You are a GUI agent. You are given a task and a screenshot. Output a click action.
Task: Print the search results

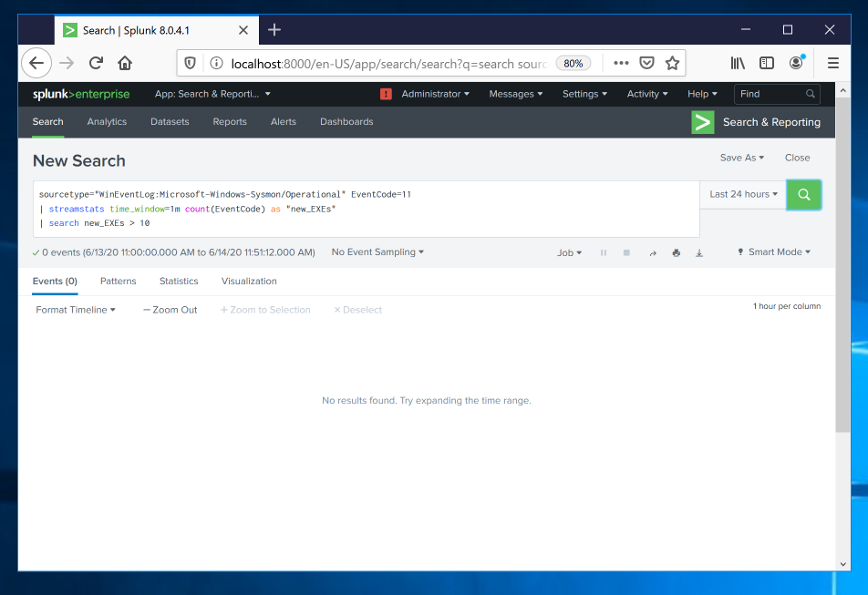point(676,252)
